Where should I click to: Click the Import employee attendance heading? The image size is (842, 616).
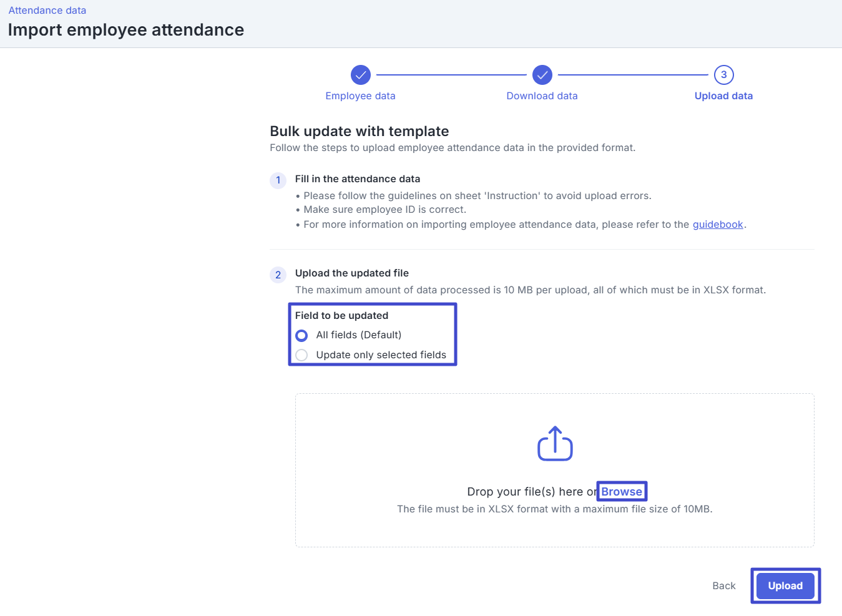[126, 30]
